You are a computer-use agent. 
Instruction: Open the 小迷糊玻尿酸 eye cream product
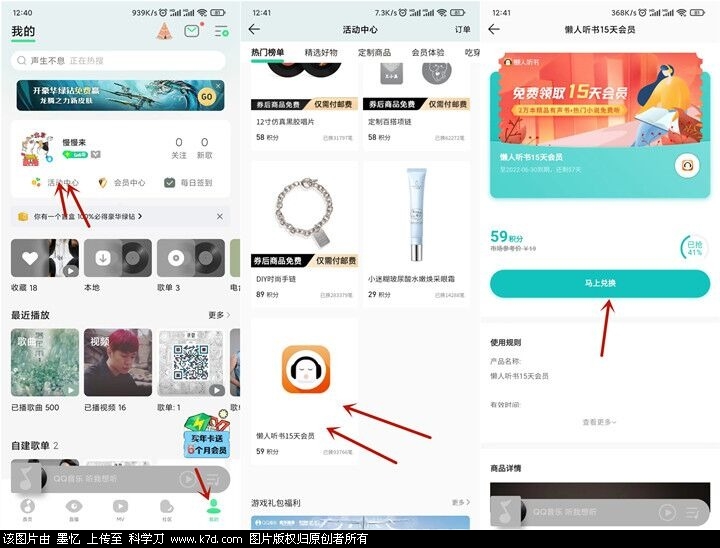pyautogui.click(x=416, y=234)
